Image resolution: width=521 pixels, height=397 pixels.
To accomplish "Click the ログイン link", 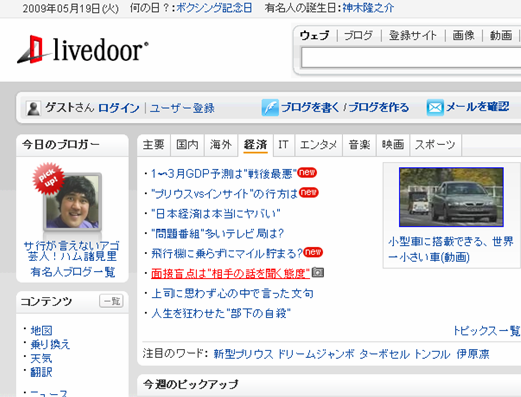I will click(x=119, y=108).
